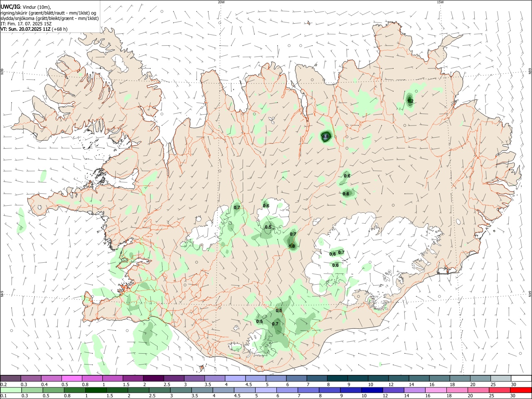The height and width of the screenshot is (399, 532).
Task: Select the purple 12 rain-scale swatch
Action: (393, 390)
